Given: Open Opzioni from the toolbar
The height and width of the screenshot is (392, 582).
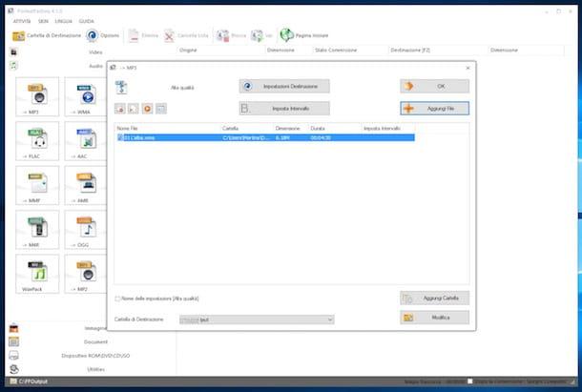Looking at the screenshot, I should coord(103,35).
